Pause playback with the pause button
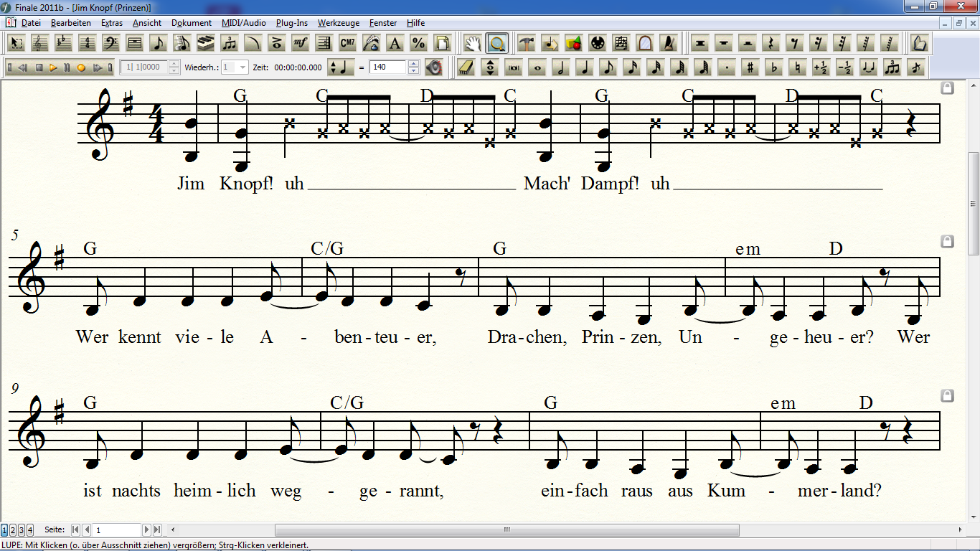Viewport: 980px width, 551px height. [67, 68]
